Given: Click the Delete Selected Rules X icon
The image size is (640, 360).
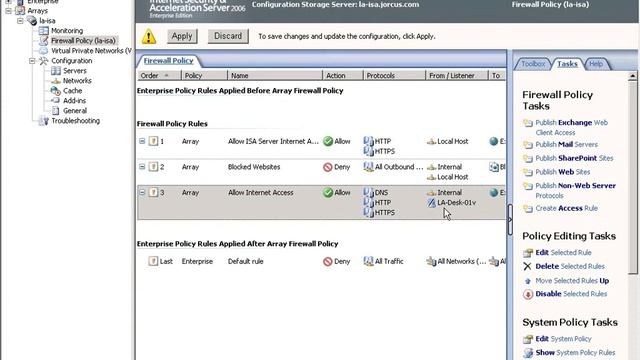Looking at the screenshot, I should [527, 266].
